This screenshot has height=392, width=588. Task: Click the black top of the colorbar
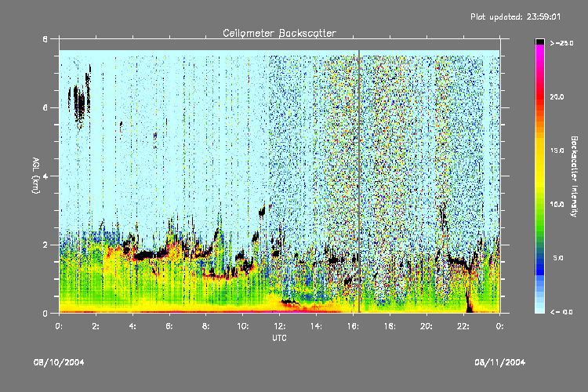click(539, 42)
